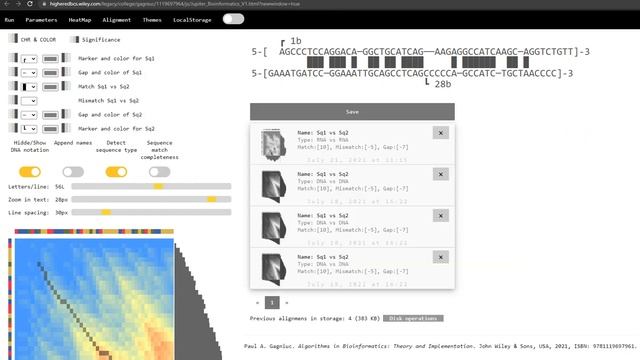The width and height of the screenshot is (640, 360).
Task: Pick the gap color swatch for Sq1
Action: pyautogui.click(x=50, y=73)
